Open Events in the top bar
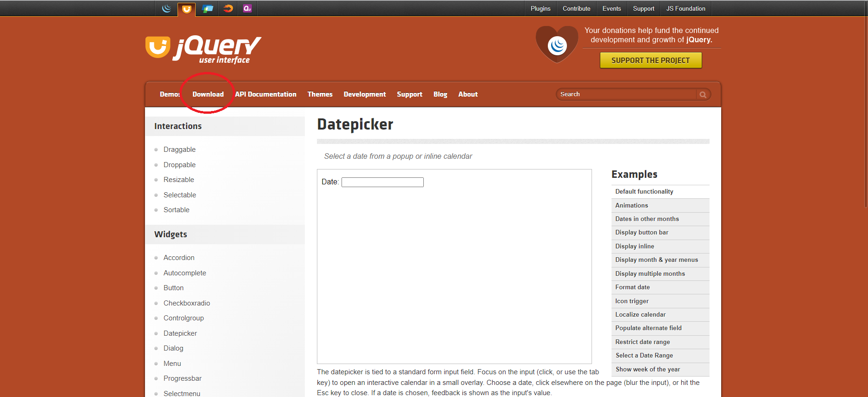The width and height of the screenshot is (868, 397). [x=612, y=8]
